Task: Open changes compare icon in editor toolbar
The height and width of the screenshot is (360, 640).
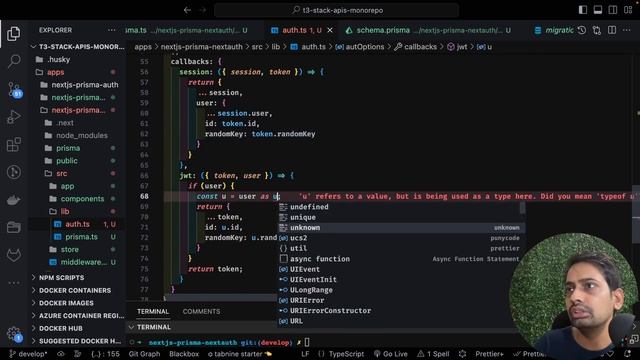Action: 597,30
